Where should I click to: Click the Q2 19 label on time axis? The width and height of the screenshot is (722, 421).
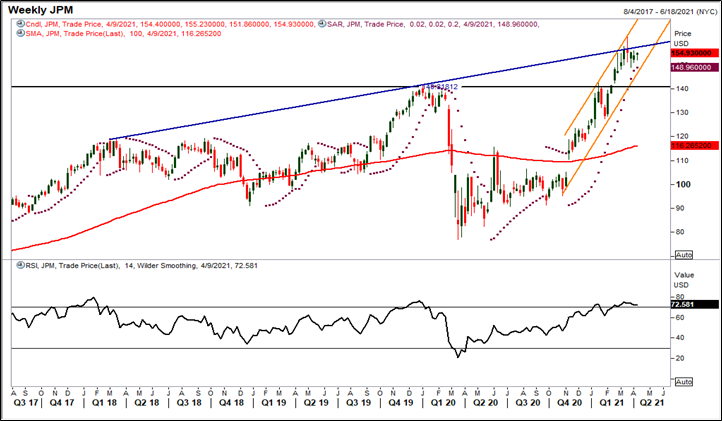coord(316,403)
